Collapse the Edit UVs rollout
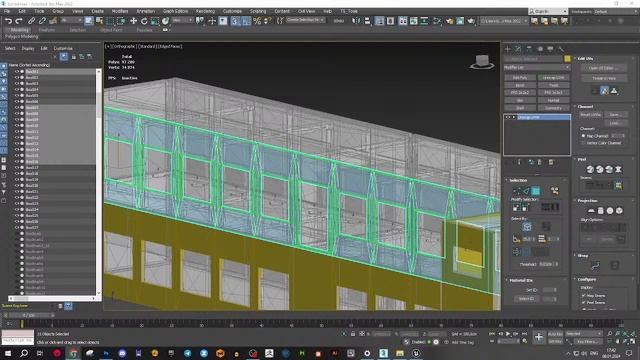 click(x=585, y=58)
